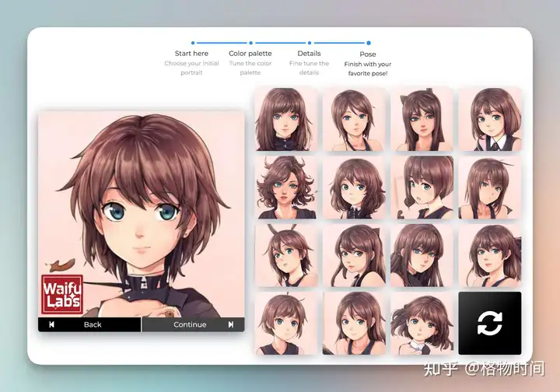Select the 'Start here' step
560x392 pixels.
point(191,53)
